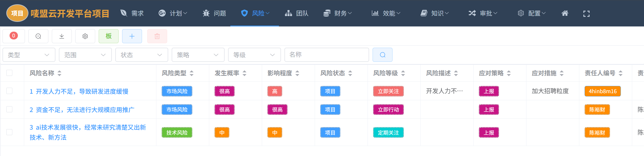Click 很高 impact tag in row 2
Screen dimensions: 644x156
[x=277, y=110]
